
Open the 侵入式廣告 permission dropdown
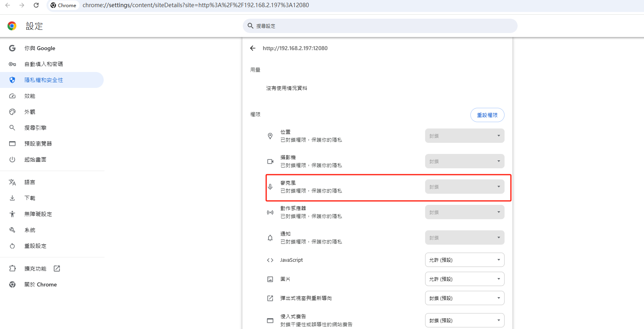tap(464, 320)
